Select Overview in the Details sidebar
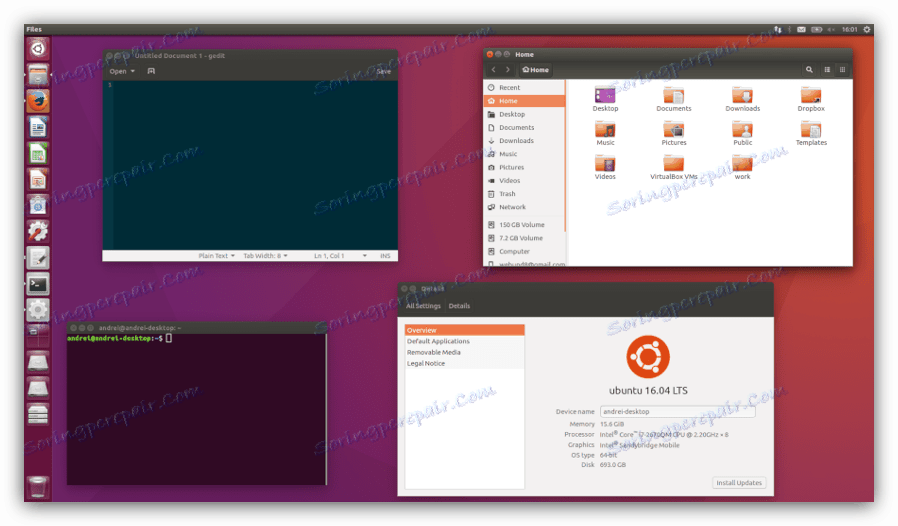The height and width of the screenshot is (526, 898). click(x=464, y=330)
